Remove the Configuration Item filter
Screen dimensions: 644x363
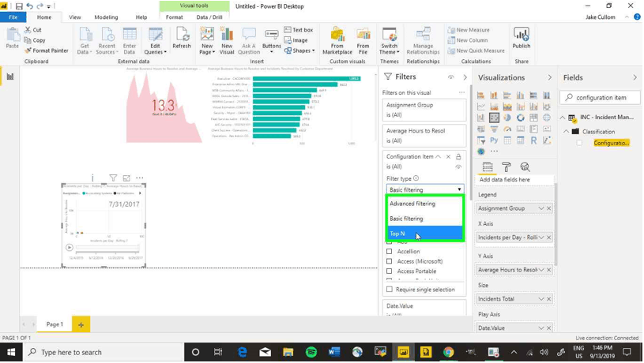(x=449, y=157)
